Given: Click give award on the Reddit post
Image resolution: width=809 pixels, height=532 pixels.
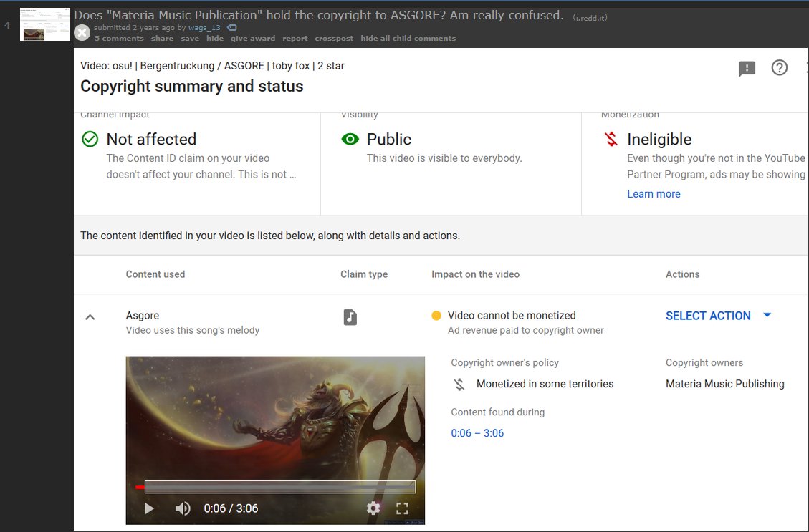Looking at the screenshot, I should coord(252,39).
